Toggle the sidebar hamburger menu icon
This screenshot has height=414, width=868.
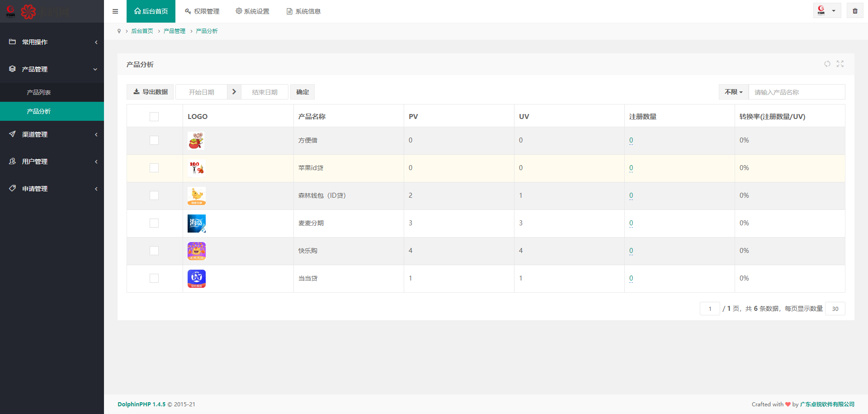115,11
